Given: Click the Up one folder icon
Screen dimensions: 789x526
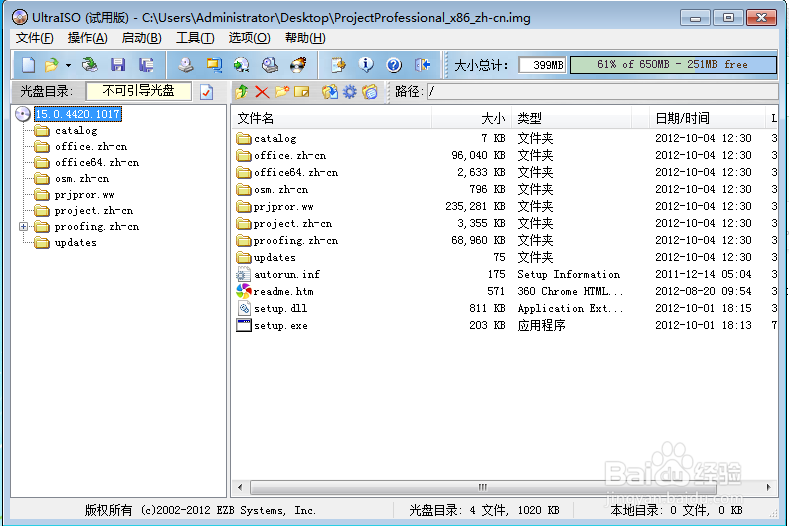Looking at the screenshot, I should coord(242,92).
